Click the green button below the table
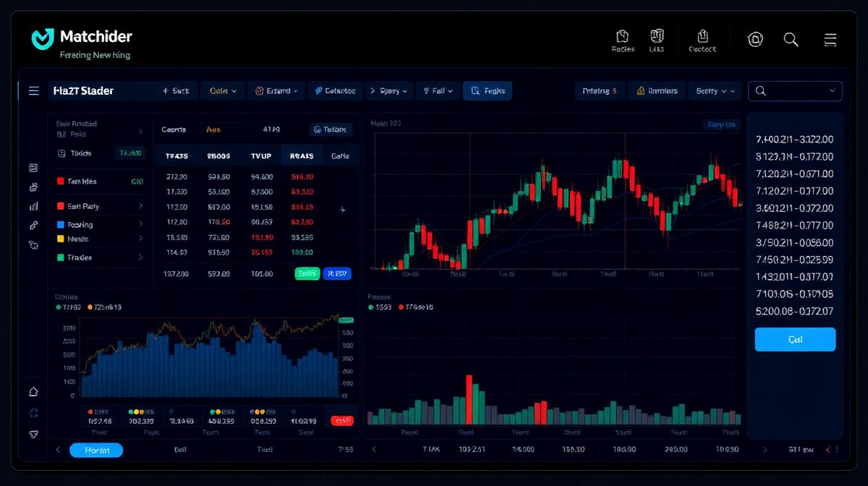 307,273
